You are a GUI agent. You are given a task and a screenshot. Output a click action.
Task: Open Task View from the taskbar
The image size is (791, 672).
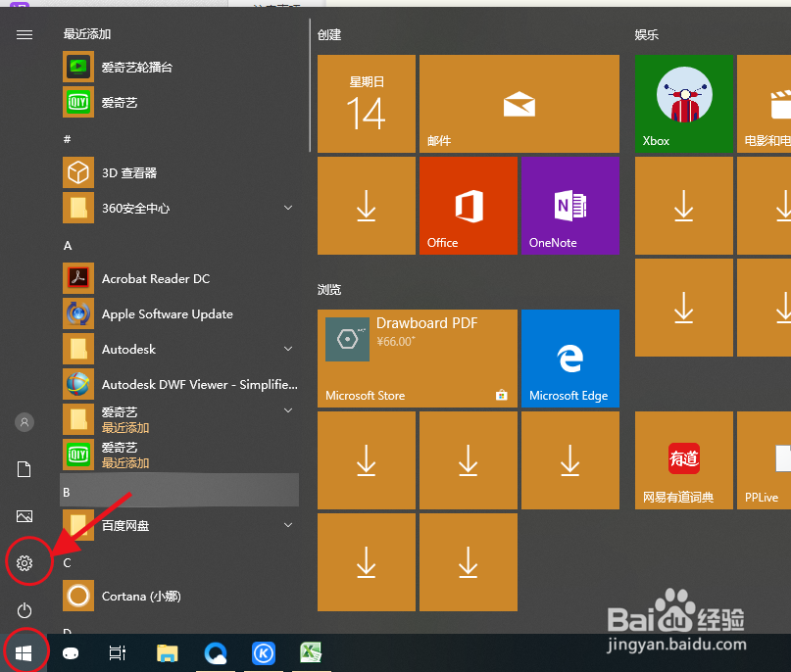click(117, 652)
